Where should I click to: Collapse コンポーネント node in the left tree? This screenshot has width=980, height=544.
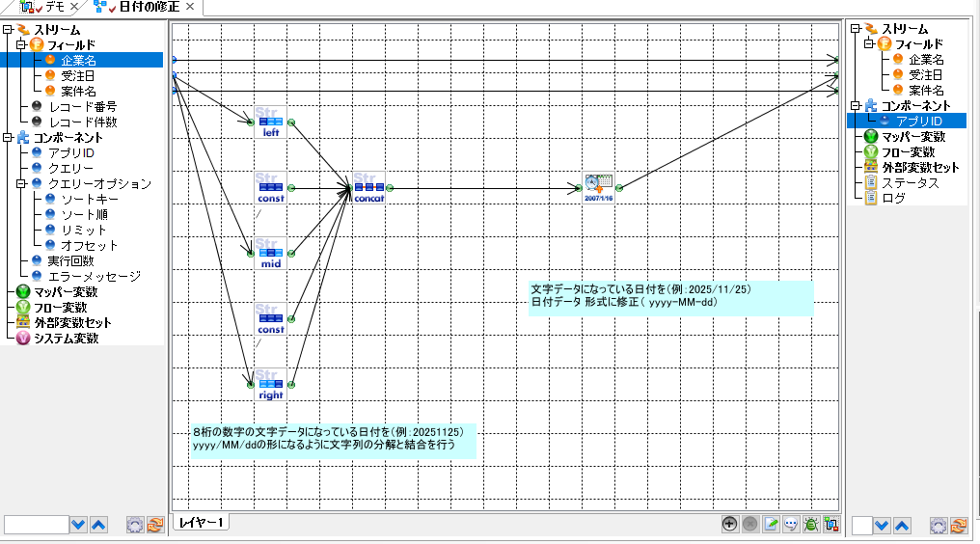pyautogui.click(x=8, y=137)
